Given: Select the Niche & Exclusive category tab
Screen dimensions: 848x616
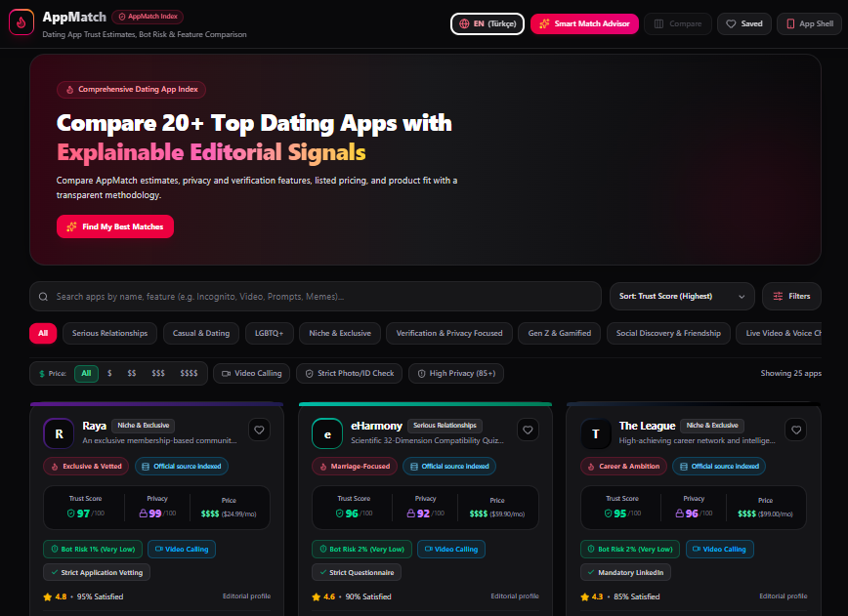Looking at the screenshot, I should click(x=340, y=334).
